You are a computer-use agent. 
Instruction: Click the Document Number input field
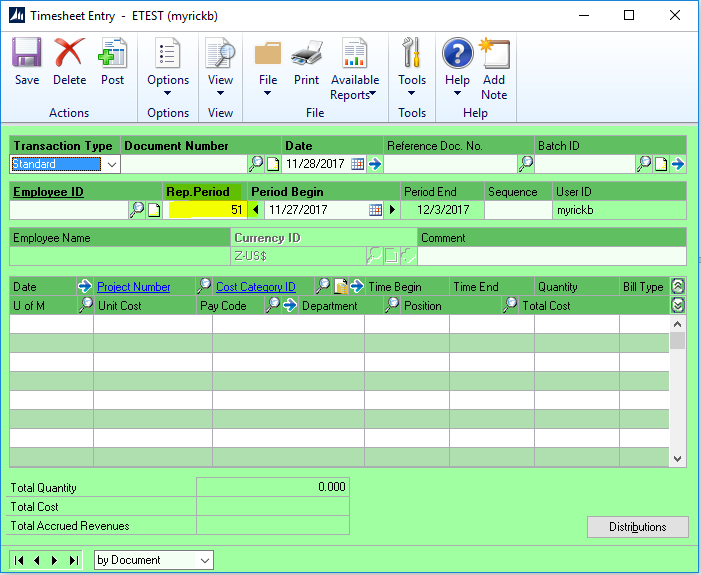[184, 164]
